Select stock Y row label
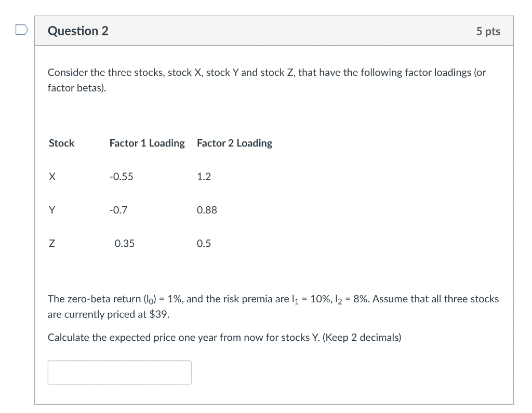The width and height of the screenshot is (532, 413). click(52, 210)
